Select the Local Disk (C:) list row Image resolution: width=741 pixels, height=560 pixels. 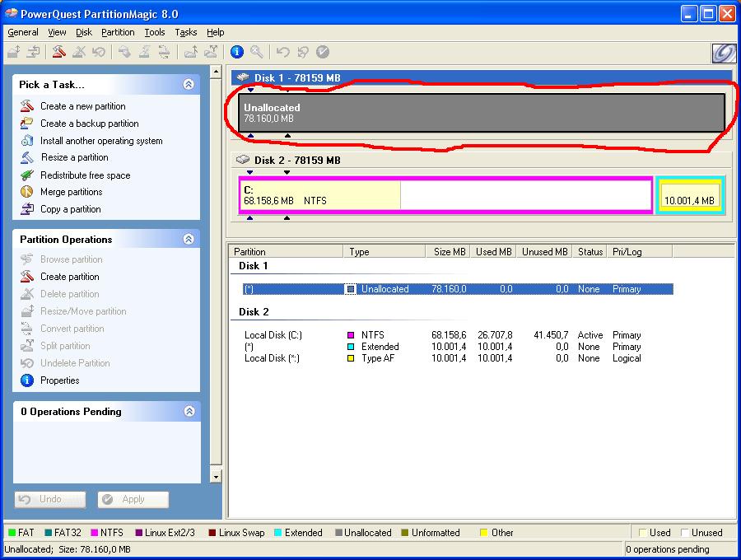click(x=458, y=335)
